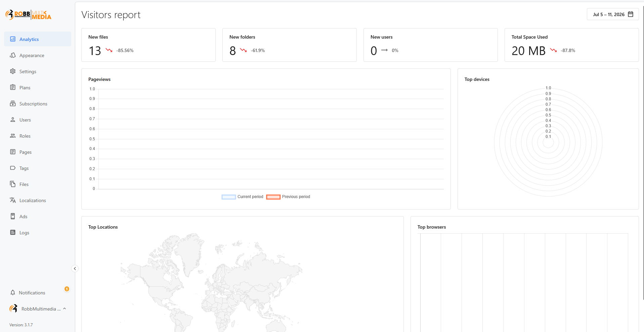Click the New files value 13
This screenshot has height=332, width=644.
point(95,51)
